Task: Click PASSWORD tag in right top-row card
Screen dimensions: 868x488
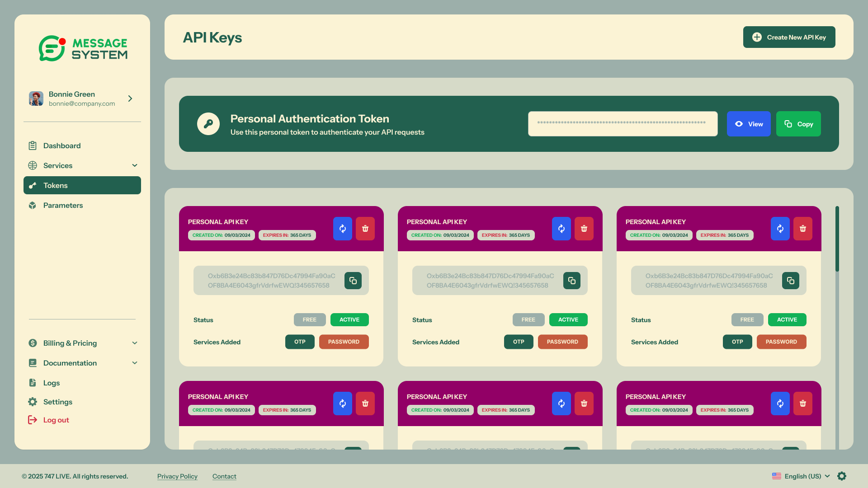Action: click(x=782, y=342)
